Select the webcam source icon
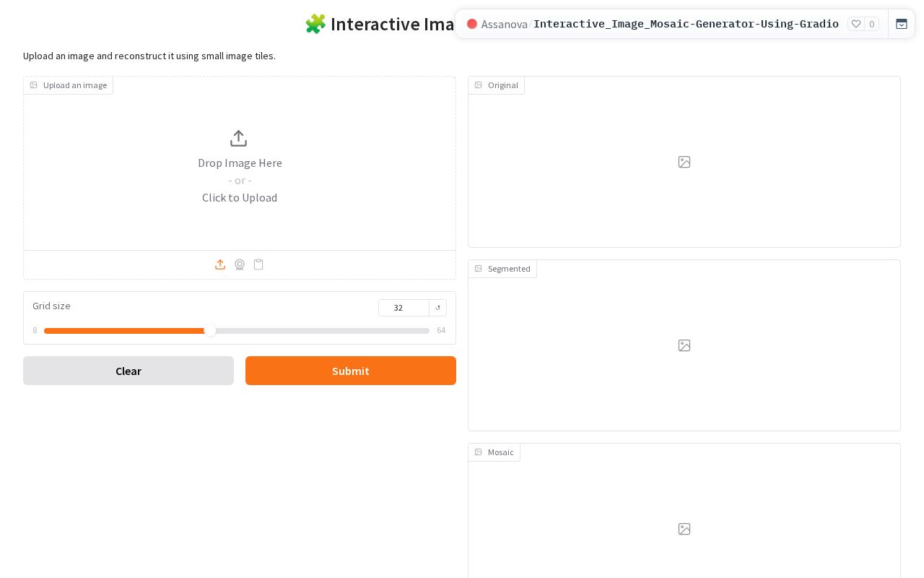 pyautogui.click(x=240, y=264)
